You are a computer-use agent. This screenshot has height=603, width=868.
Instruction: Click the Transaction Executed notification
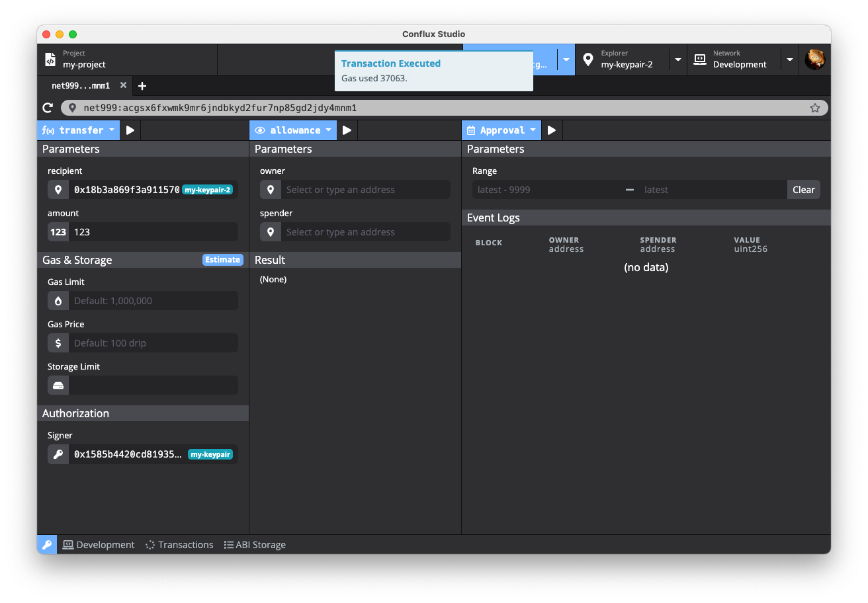pos(434,71)
